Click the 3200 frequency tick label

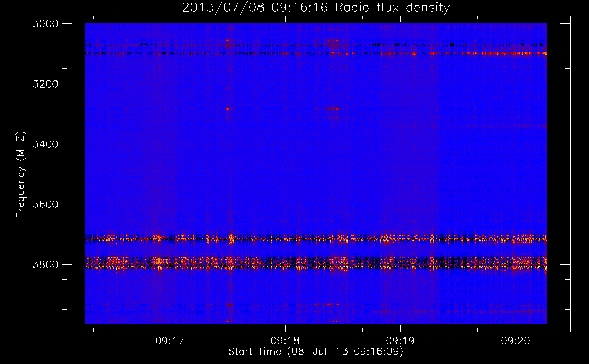pos(46,84)
